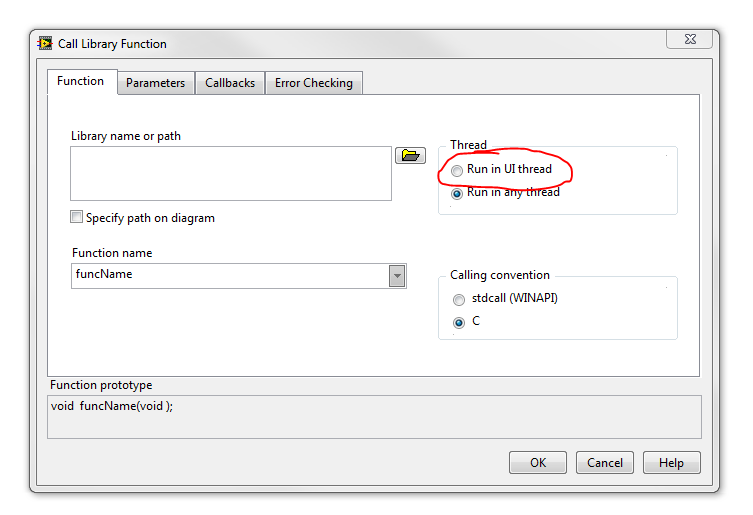Browse for library using the folder icon
Image resolution: width=753 pixels, height=515 pixels.
tap(410, 155)
